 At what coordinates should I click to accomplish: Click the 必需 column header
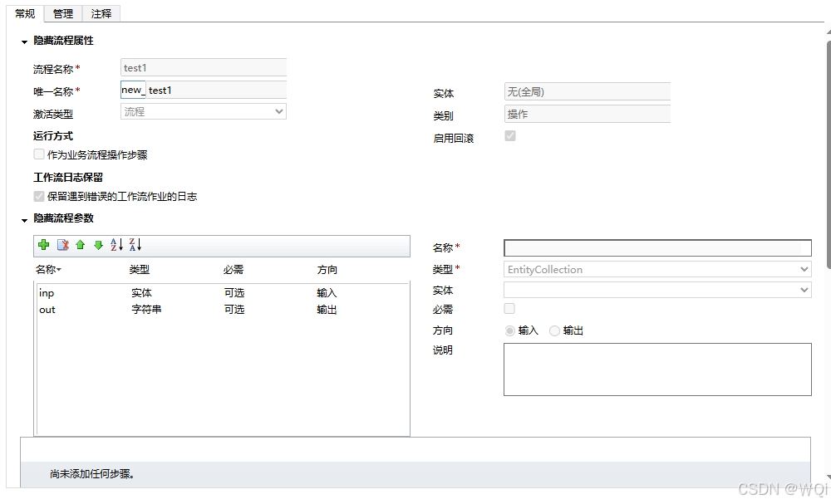click(234, 270)
